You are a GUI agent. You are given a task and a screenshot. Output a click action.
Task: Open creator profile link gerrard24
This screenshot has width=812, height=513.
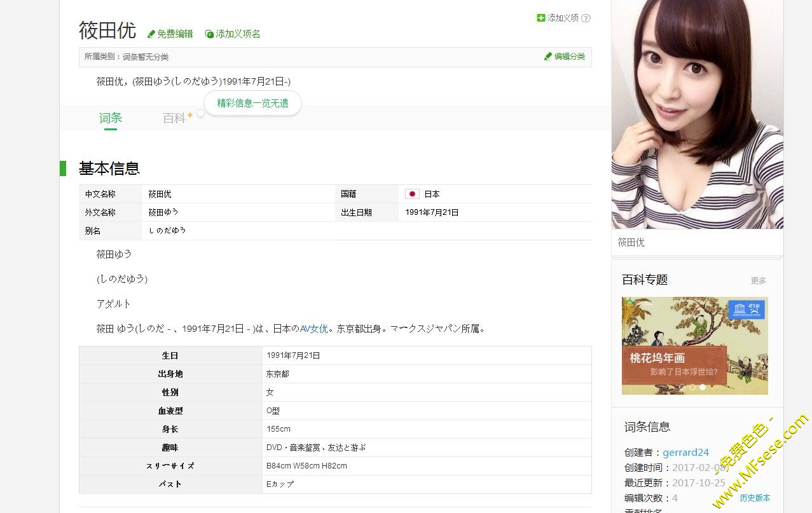pos(685,453)
